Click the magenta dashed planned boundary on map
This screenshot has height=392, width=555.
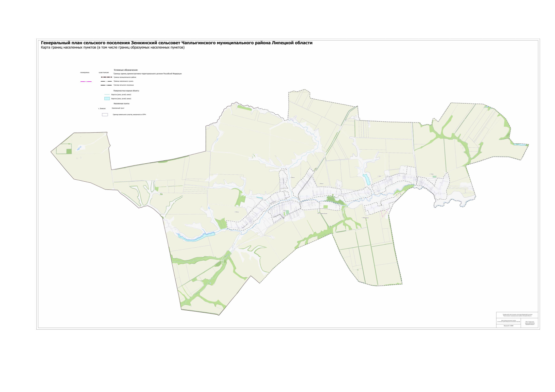[385, 213]
